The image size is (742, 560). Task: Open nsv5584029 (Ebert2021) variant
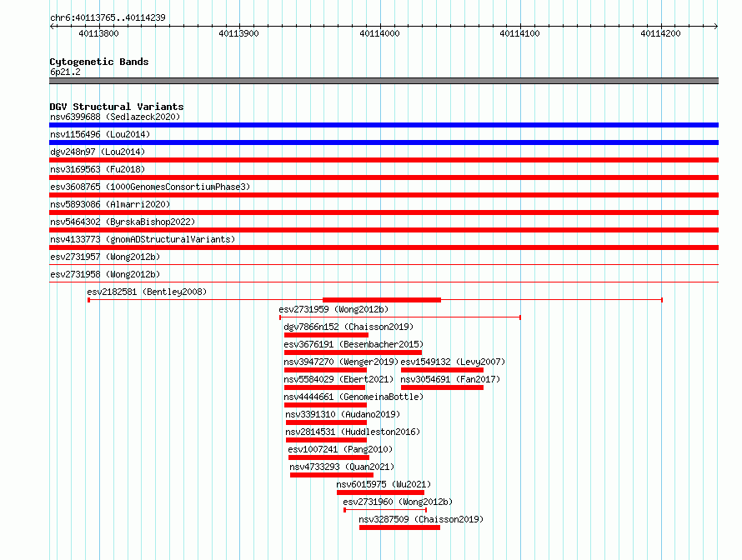coord(338,379)
